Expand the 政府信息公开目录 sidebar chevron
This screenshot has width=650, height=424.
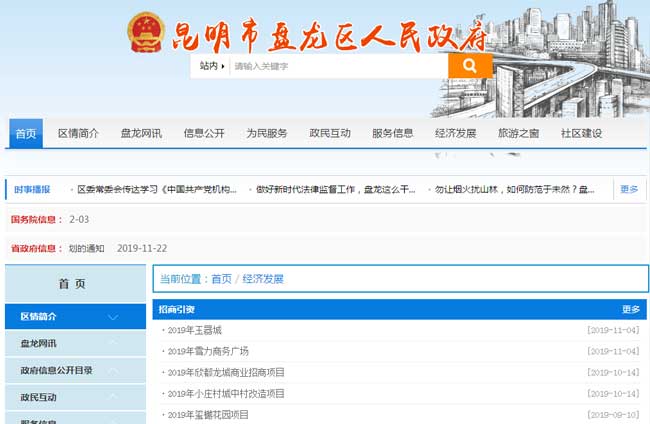pyautogui.click(x=112, y=370)
